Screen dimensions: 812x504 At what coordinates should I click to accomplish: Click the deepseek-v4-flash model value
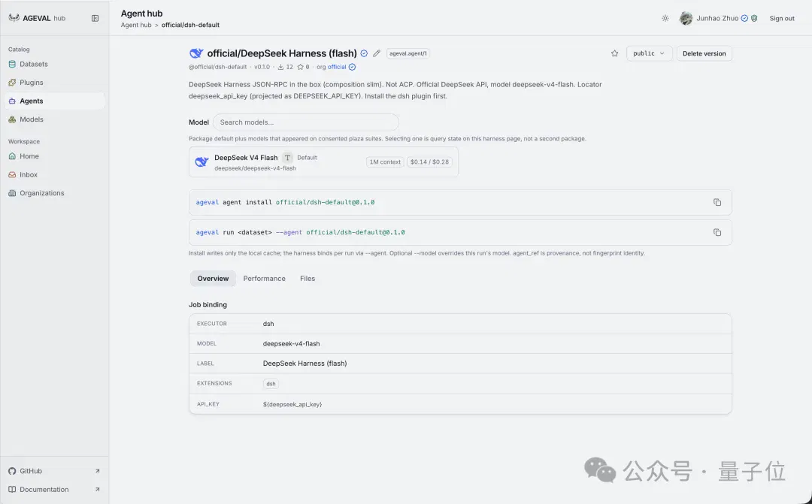pos(291,343)
